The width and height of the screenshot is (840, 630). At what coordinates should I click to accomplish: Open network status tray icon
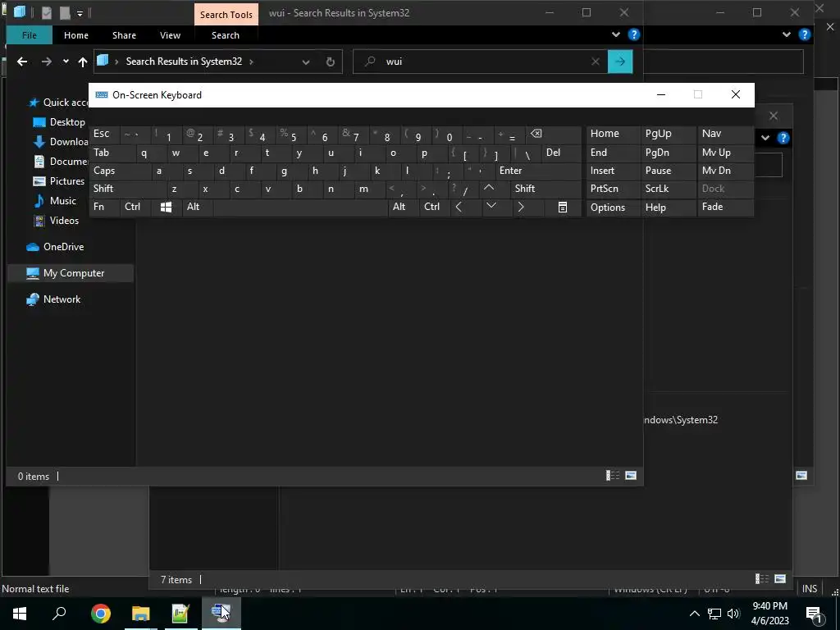[x=714, y=614]
